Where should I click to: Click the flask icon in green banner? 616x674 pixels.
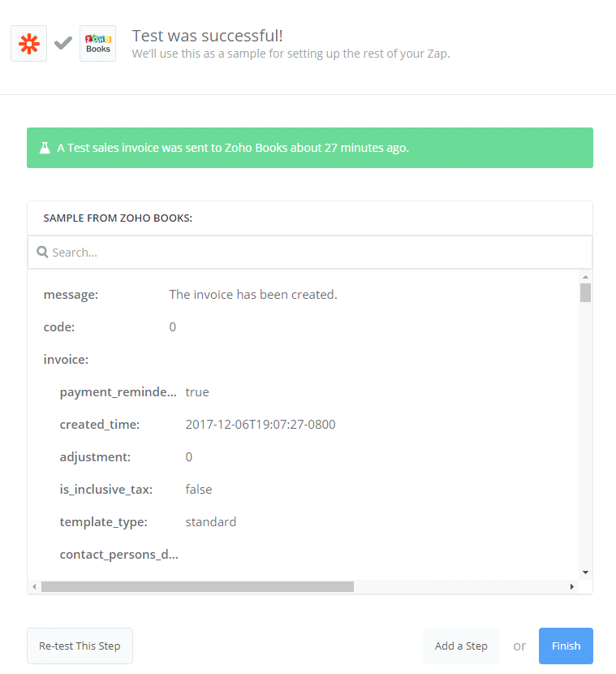tap(45, 148)
